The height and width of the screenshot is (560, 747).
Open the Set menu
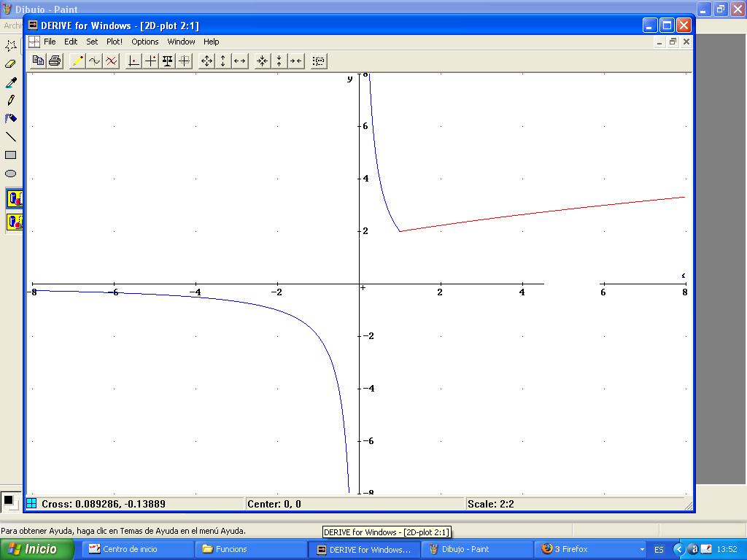click(92, 42)
